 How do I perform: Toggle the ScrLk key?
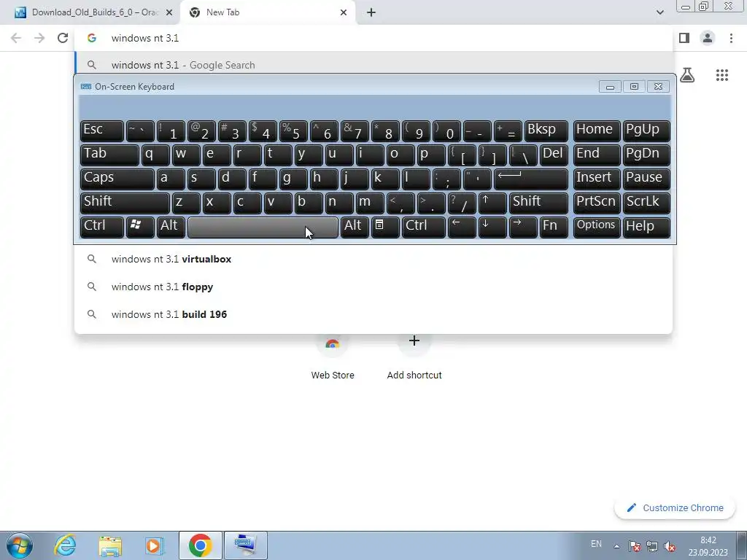[x=646, y=203]
